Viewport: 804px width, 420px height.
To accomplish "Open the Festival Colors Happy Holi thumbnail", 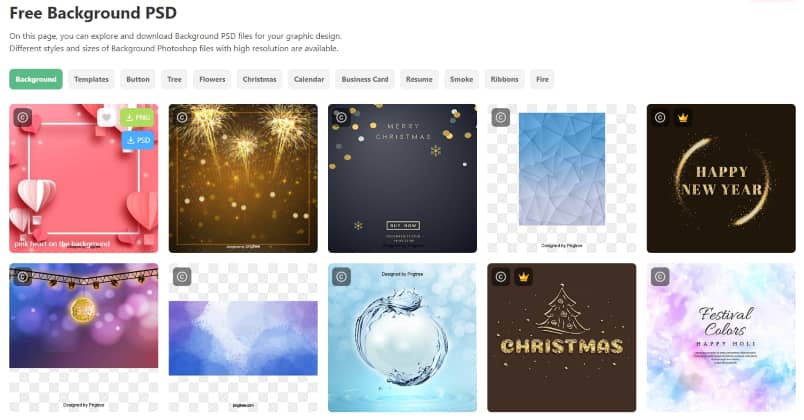I will (x=721, y=337).
